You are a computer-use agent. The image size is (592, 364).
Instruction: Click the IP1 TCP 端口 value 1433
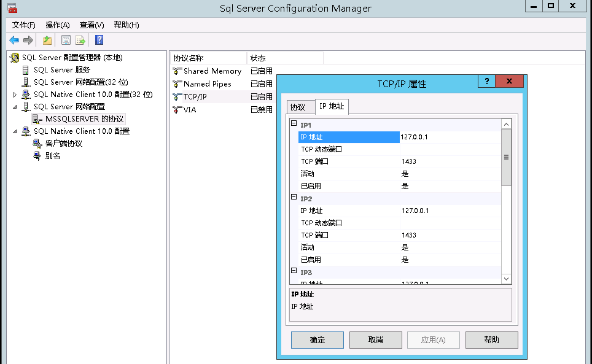click(450, 162)
